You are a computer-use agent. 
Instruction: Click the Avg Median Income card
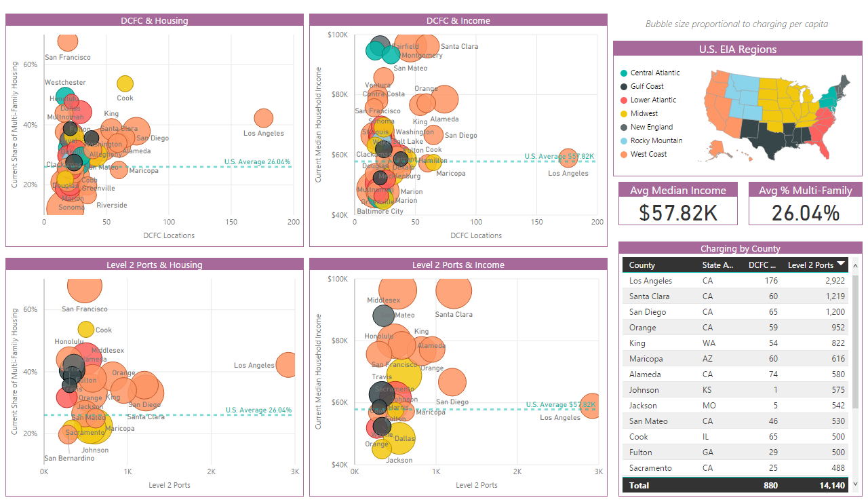[x=677, y=204]
